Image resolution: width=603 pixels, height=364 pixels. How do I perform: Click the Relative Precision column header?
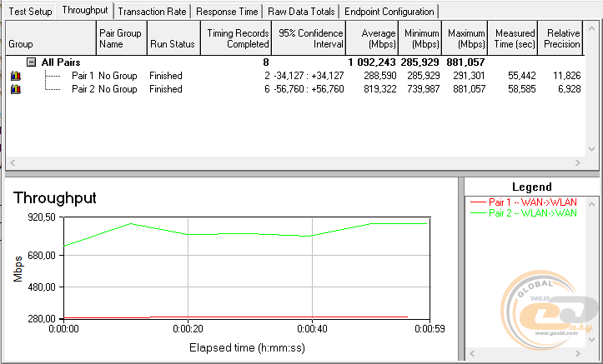[x=561, y=37]
